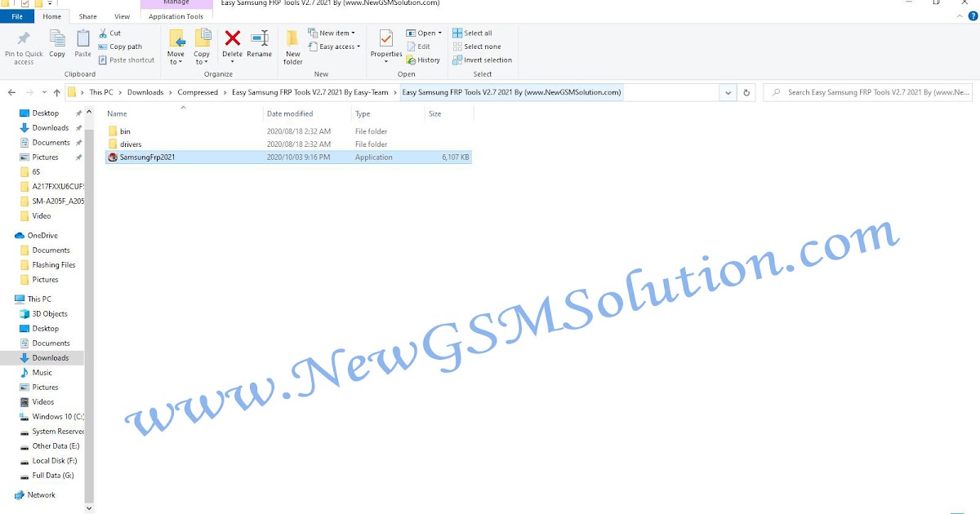Cut the selected file
Viewport: 980px width, 514px height.
click(x=109, y=33)
